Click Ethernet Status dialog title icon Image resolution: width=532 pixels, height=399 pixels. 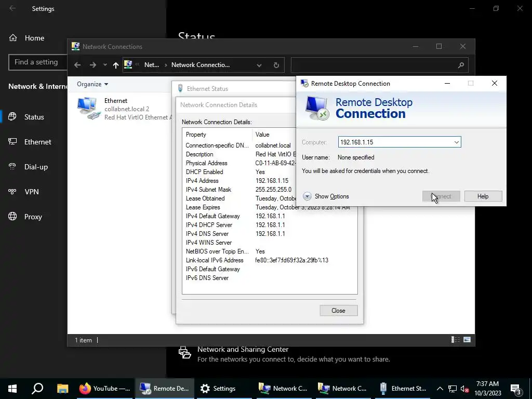click(x=180, y=88)
